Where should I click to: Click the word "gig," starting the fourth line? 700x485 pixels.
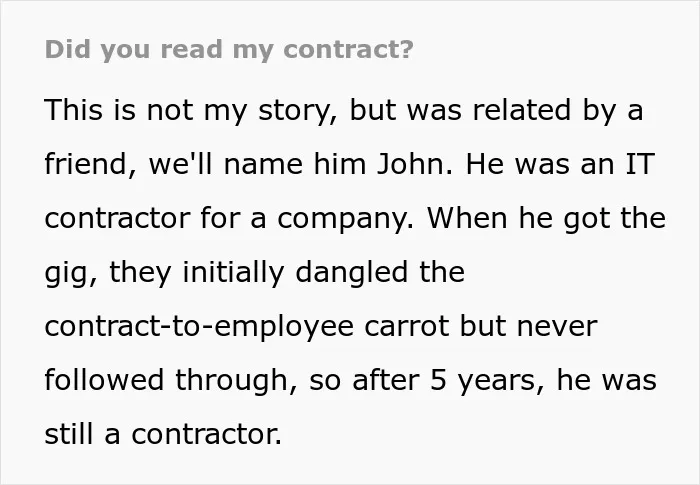click(71, 273)
